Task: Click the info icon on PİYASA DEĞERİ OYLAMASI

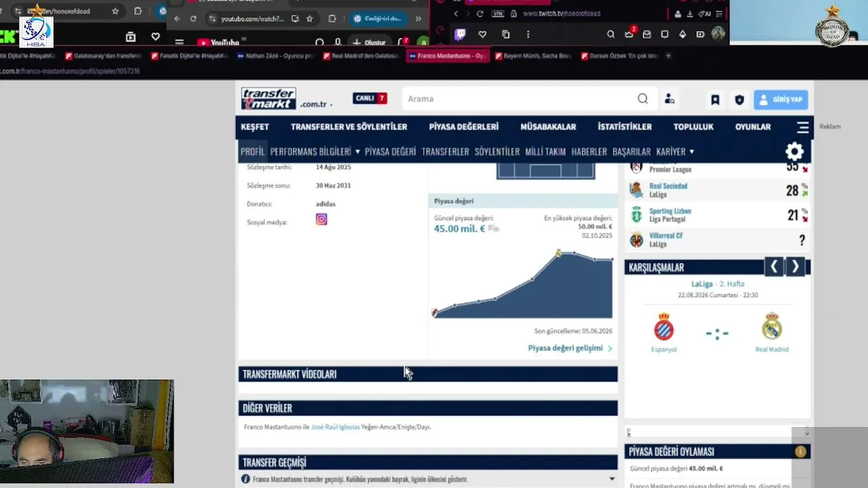Action: click(801, 451)
